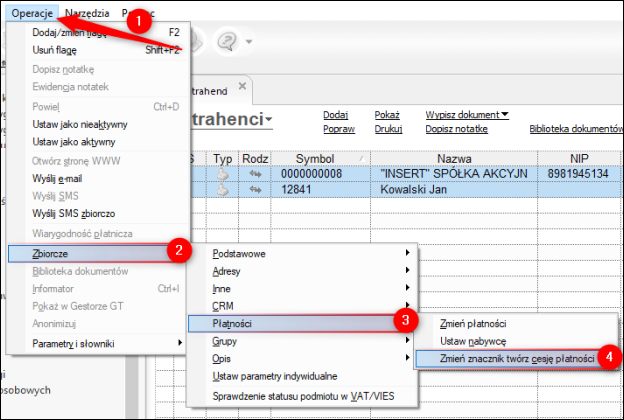The width and height of the screenshot is (624, 420).
Task: Click type icon in INSERT row
Action: pyautogui.click(x=222, y=174)
